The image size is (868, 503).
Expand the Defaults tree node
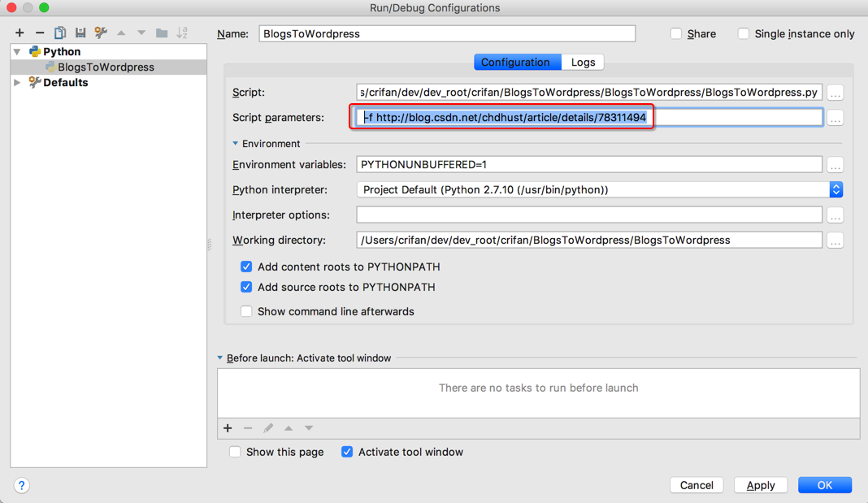tap(17, 82)
